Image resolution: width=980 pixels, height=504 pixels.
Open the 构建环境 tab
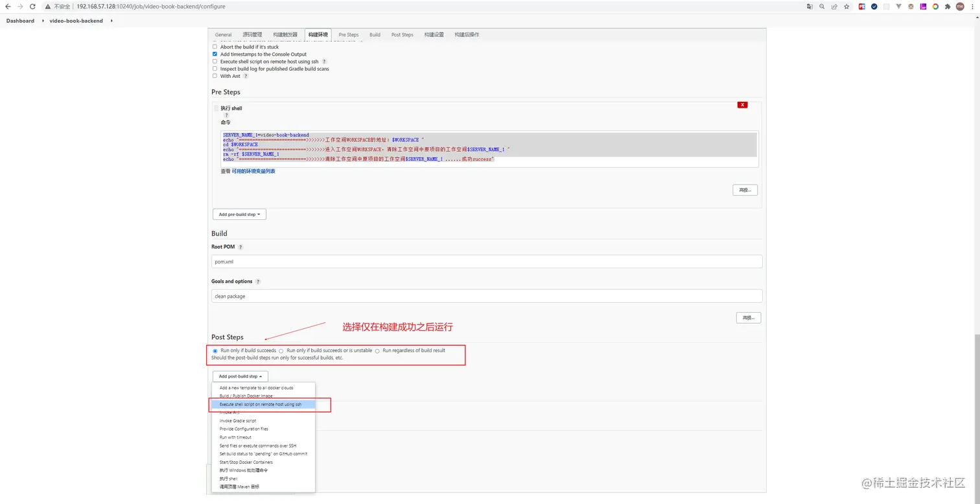point(318,34)
